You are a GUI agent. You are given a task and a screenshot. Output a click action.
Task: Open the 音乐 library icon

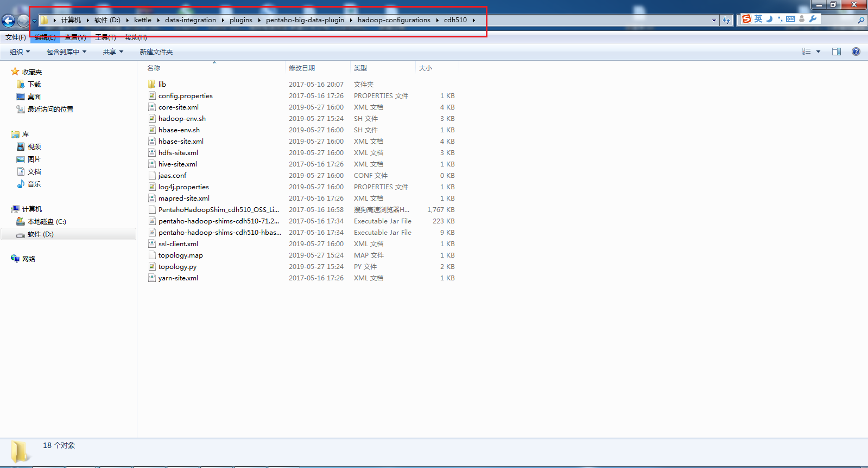[x=21, y=184]
